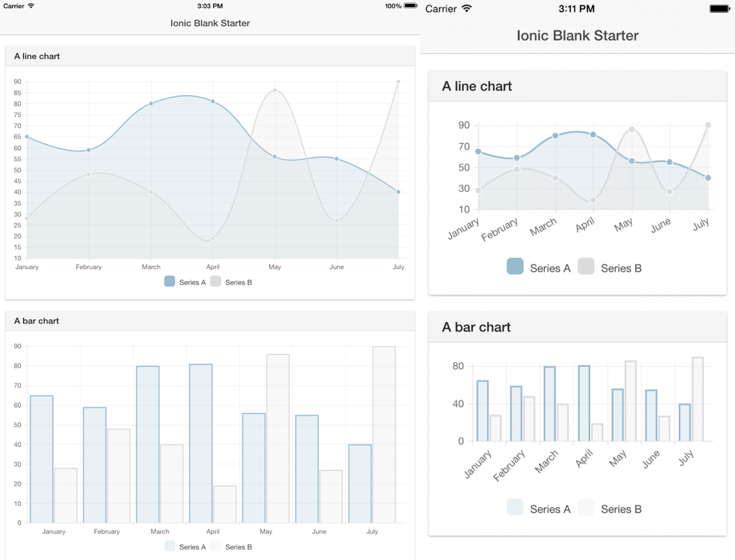Click the battery icon on the right device

(719, 9)
